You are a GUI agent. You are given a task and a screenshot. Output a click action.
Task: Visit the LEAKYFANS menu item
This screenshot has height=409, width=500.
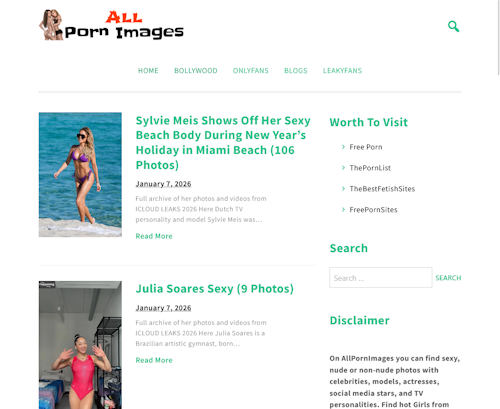342,71
